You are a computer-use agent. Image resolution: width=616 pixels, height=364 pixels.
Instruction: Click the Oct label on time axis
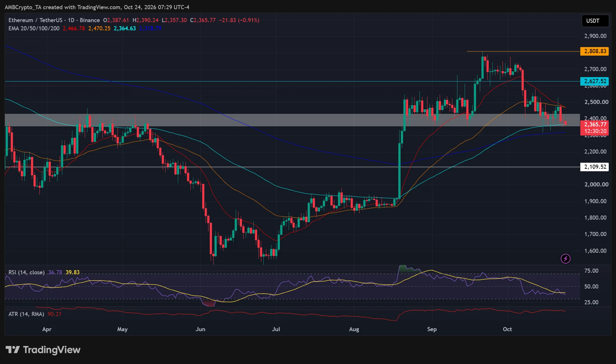point(507,329)
